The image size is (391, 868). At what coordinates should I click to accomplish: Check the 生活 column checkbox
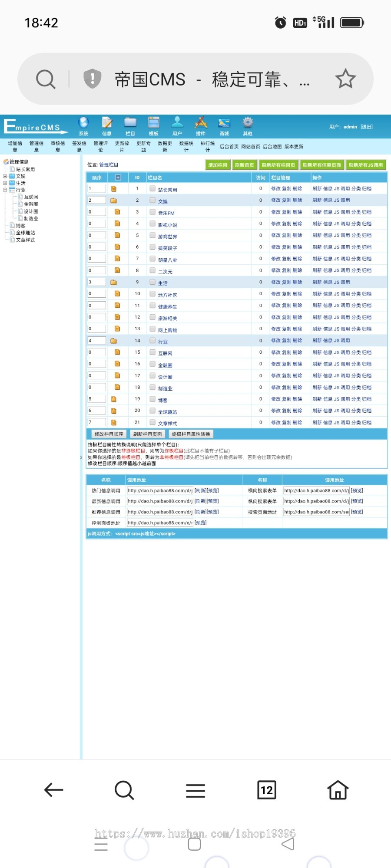coord(152,282)
